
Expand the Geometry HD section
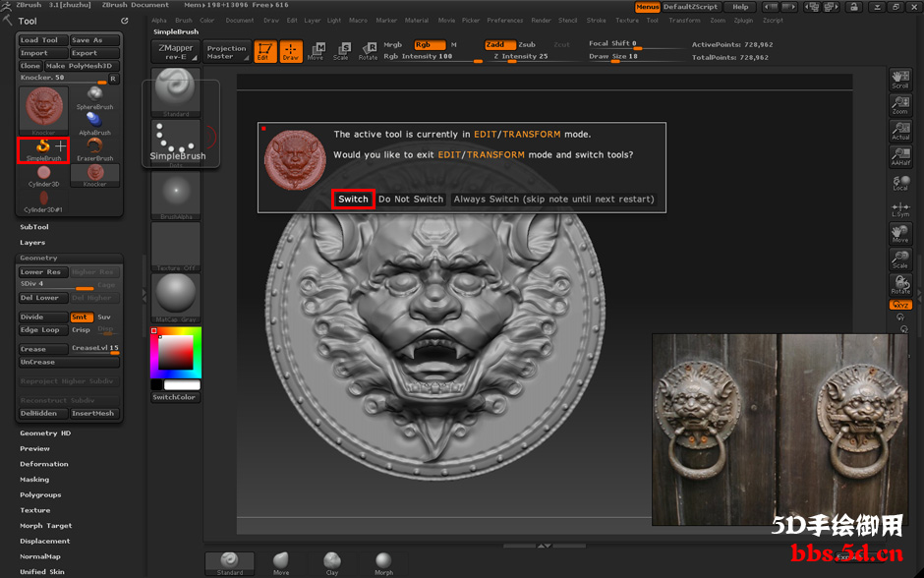tap(45, 433)
